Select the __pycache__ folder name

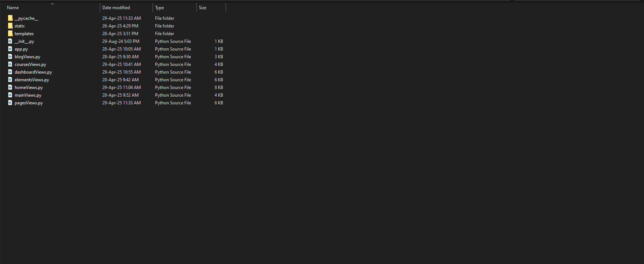tap(26, 18)
